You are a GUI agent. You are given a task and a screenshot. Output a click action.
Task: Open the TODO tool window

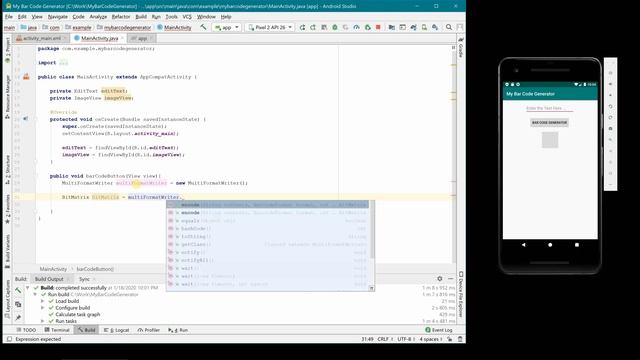click(x=27, y=330)
